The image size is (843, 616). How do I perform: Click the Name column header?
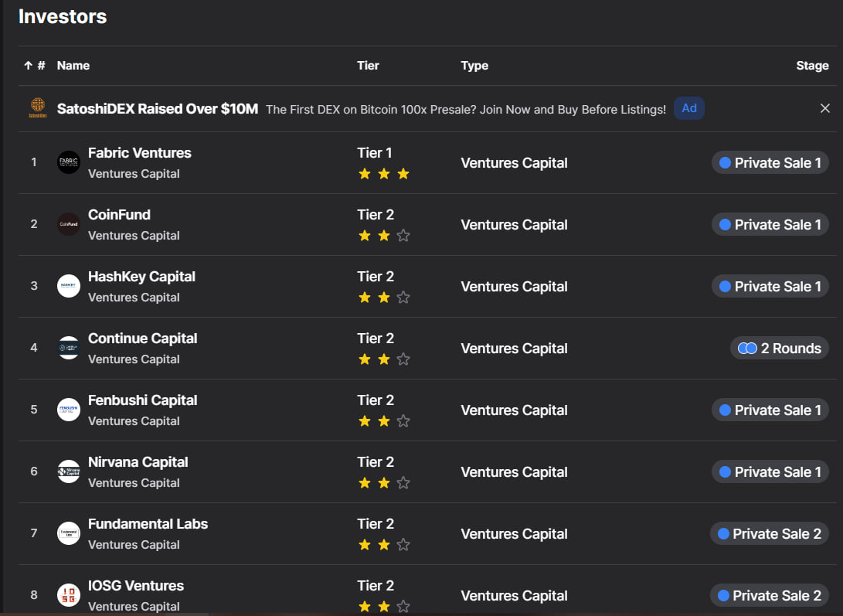pos(73,66)
